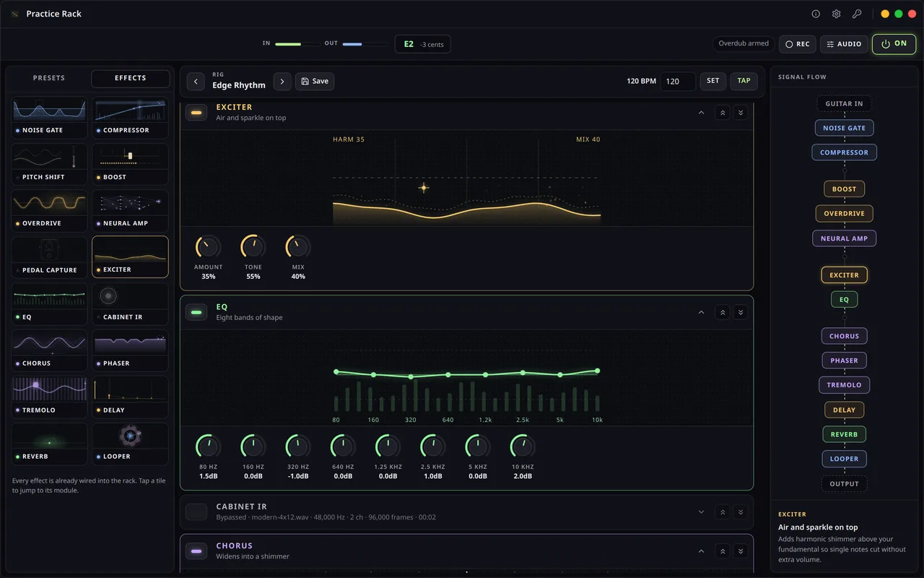
Task: Switch to the Effects tab
Action: coord(131,78)
